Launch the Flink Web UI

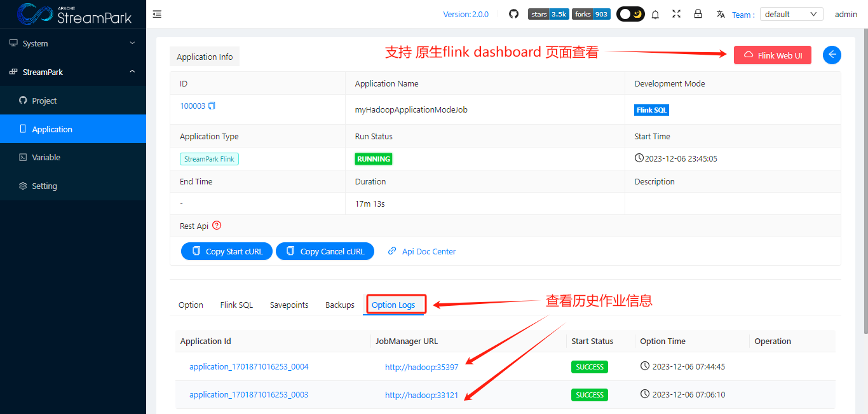click(772, 55)
